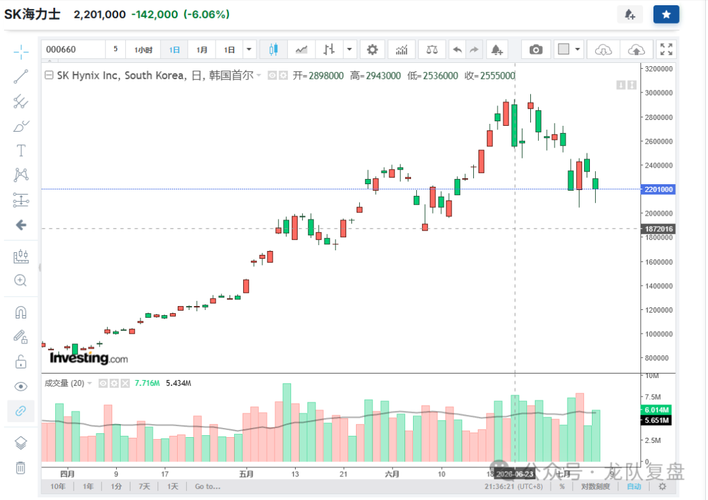
Task: Select the trend line drawing tool
Action: pos(21,76)
